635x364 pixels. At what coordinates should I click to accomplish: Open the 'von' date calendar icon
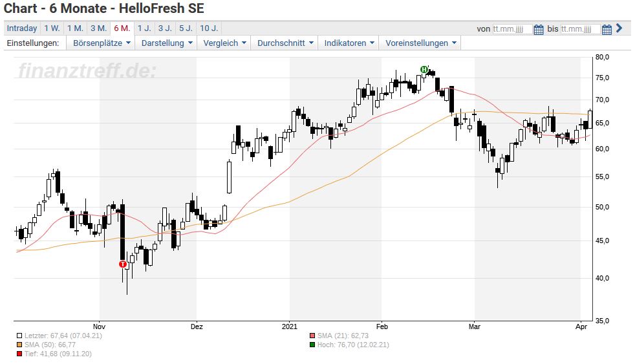(x=538, y=29)
